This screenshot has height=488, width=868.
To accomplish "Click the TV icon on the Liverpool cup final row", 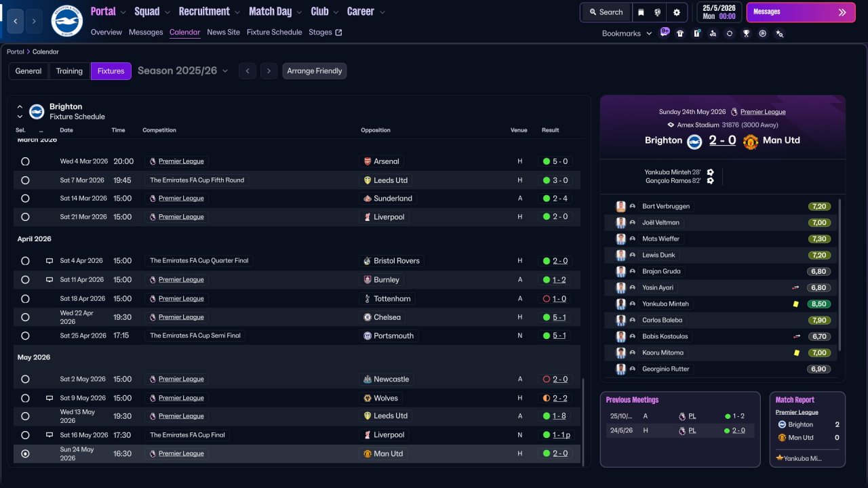I will pyautogui.click(x=49, y=435).
